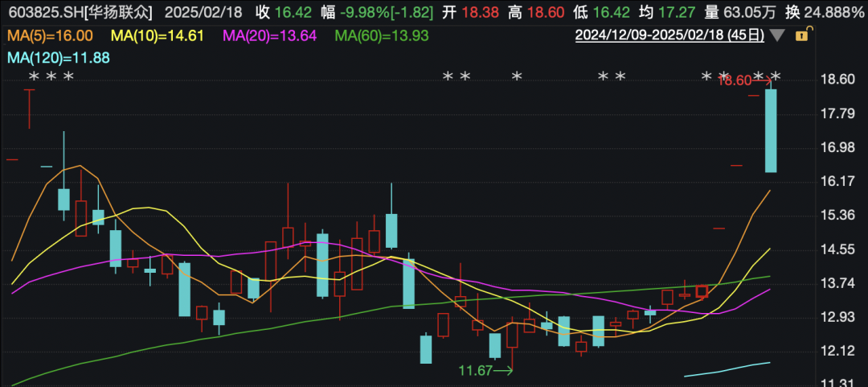Select the cyan MA(120)=11.88 label
This screenshot has height=387, width=868.
coord(58,58)
